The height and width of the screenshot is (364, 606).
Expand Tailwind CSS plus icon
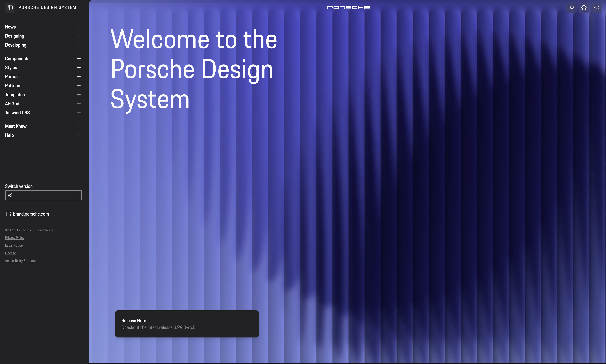pos(79,113)
